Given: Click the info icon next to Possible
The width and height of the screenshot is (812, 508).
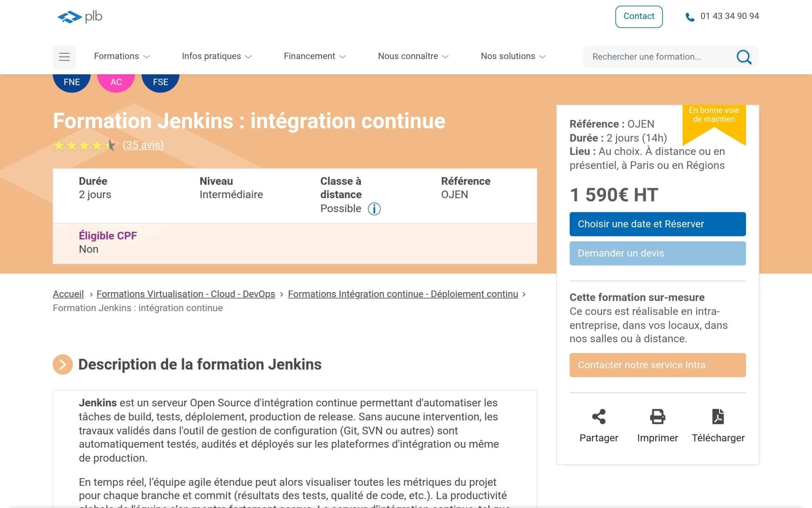Looking at the screenshot, I should click(374, 209).
